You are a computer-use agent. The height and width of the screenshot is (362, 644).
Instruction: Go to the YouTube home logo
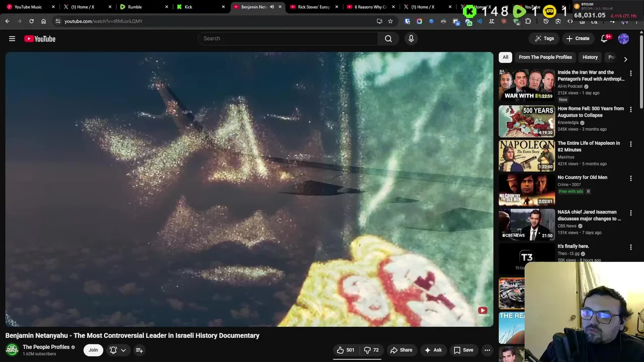pyautogui.click(x=40, y=39)
